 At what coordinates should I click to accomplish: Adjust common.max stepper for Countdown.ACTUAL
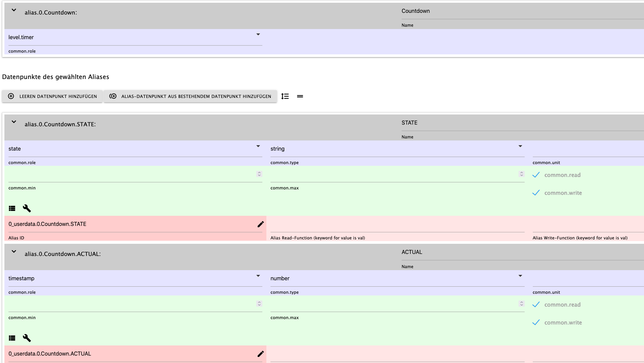pos(522,304)
